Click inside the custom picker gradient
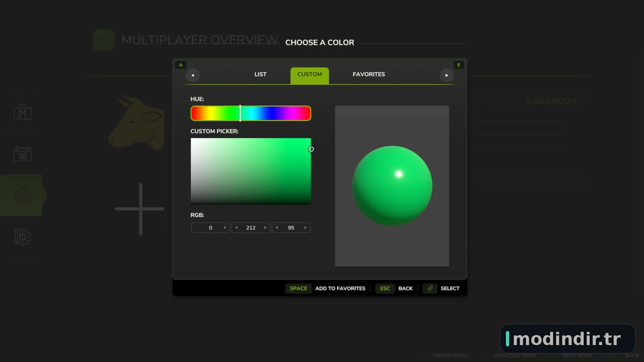The width and height of the screenshot is (644, 362). coord(251,171)
